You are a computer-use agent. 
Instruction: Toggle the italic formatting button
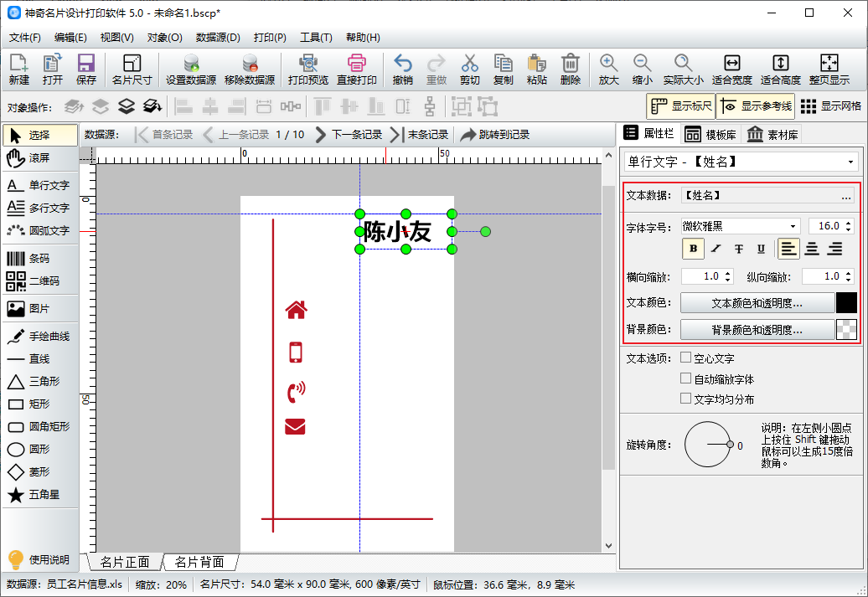[x=716, y=249]
